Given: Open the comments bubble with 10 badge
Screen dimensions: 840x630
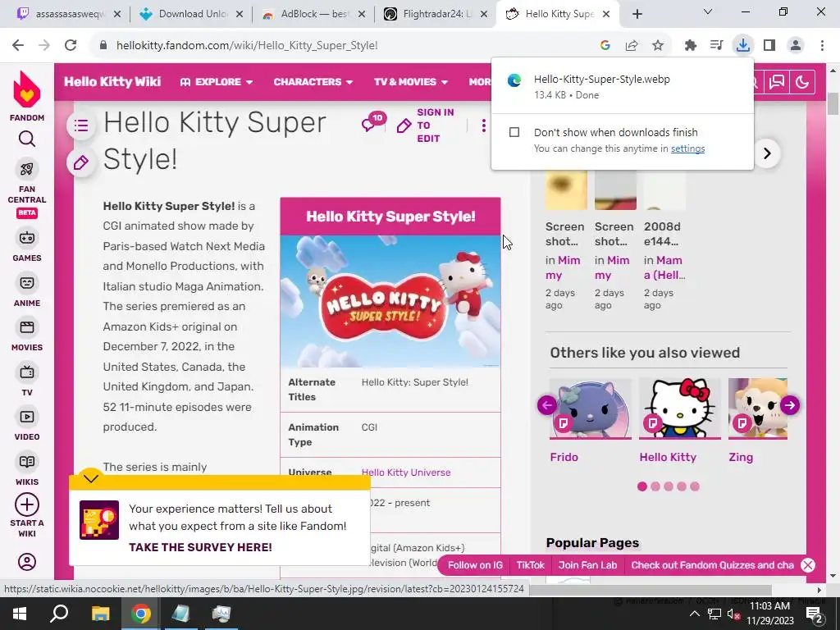Looking at the screenshot, I should [x=373, y=122].
